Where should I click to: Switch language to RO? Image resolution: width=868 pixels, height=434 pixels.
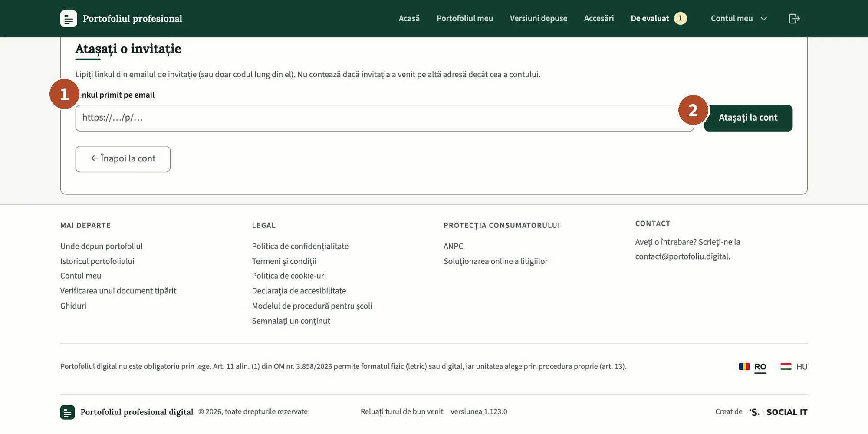point(760,367)
